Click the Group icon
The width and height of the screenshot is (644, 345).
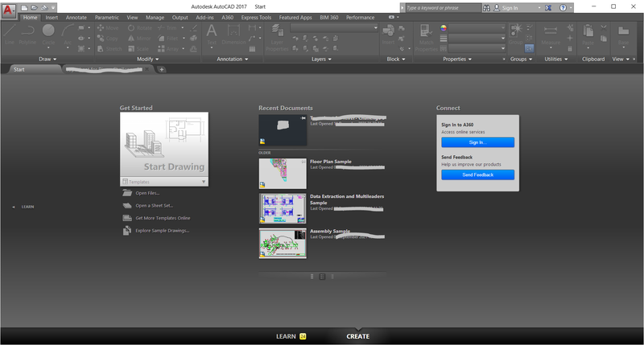pyautogui.click(x=515, y=34)
